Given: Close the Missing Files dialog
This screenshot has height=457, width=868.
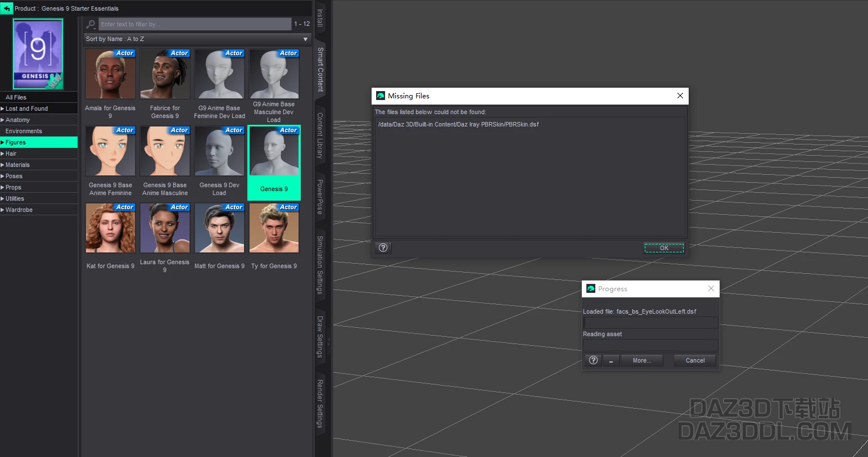Looking at the screenshot, I should pos(680,96).
